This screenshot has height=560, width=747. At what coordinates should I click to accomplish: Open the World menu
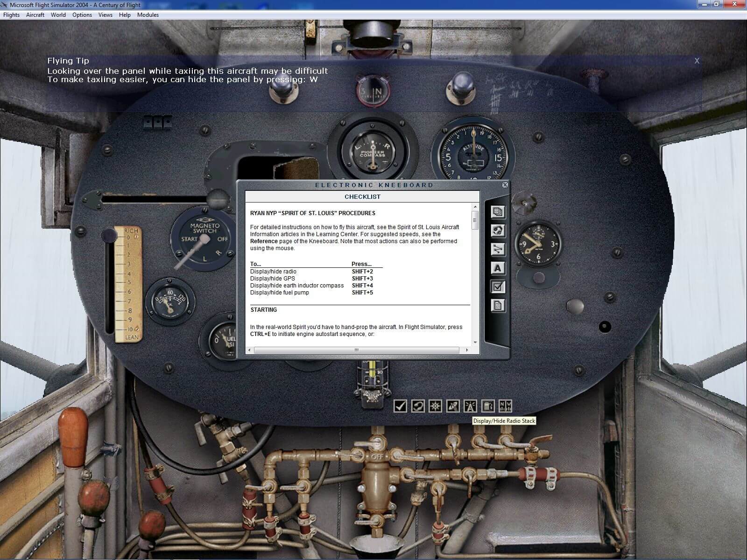click(58, 15)
